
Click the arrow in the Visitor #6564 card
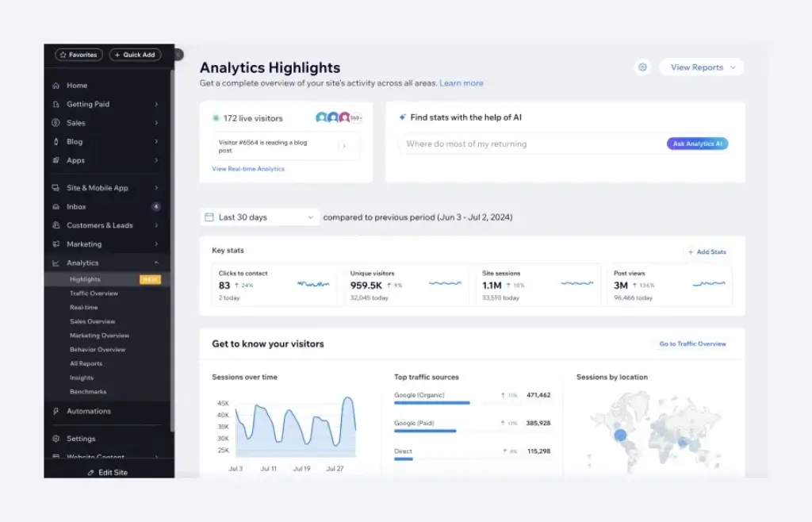coord(344,146)
